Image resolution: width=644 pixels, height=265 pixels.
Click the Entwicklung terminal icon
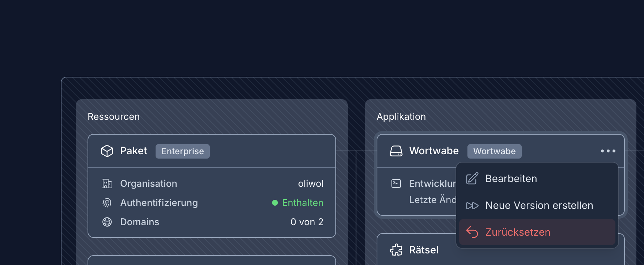(396, 184)
